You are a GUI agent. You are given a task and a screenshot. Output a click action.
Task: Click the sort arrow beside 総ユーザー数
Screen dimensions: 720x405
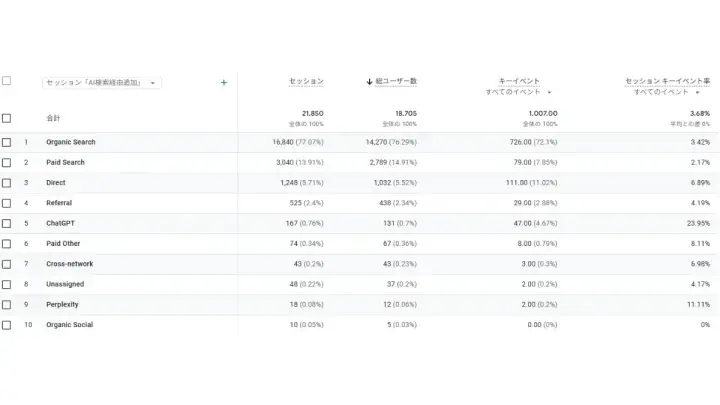(369, 81)
